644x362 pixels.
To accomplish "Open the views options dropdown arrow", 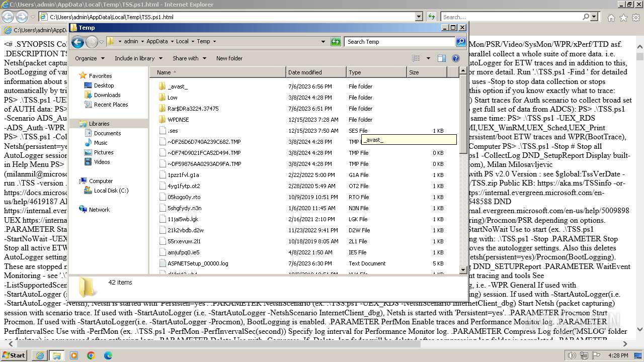I will click(x=428, y=58).
